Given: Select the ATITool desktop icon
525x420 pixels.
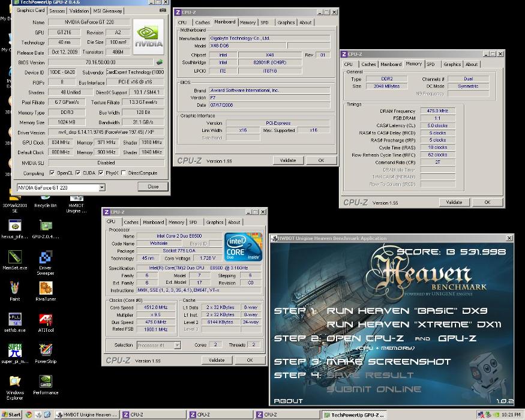Looking at the screenshot, I should 46,323.
